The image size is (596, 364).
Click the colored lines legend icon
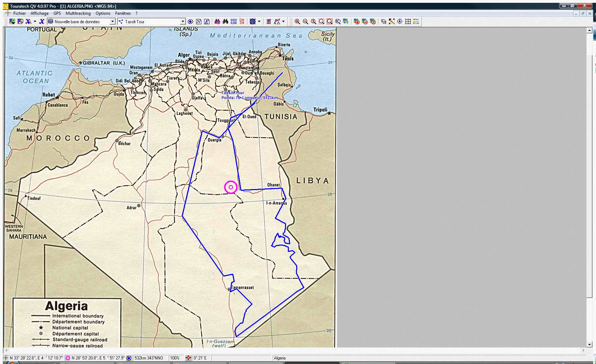coord(416,21)
